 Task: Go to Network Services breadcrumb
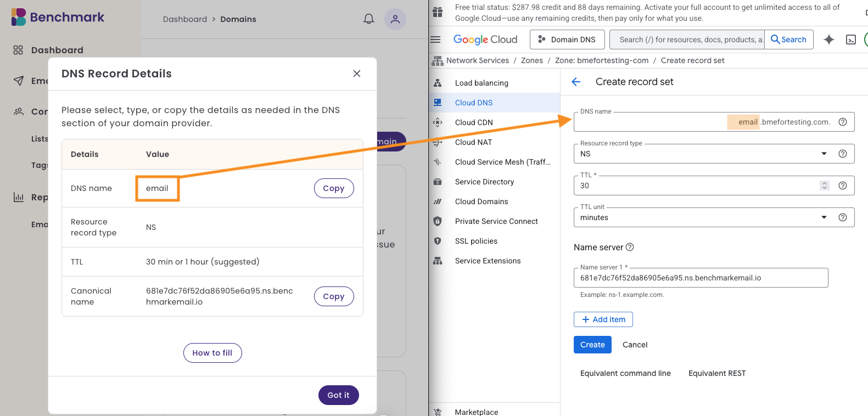tap(478, 60)
